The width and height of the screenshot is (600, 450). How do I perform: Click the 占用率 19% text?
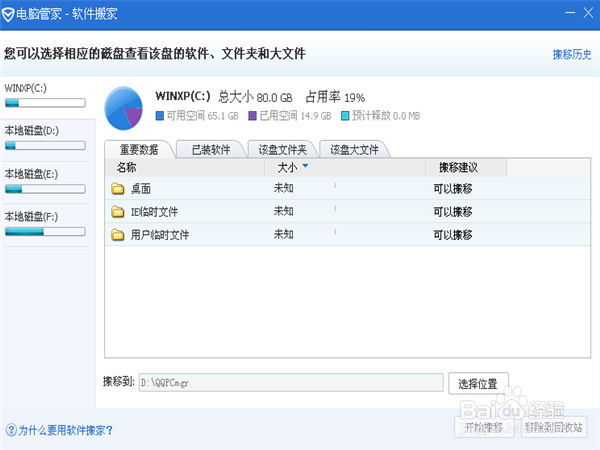(335, 97)
